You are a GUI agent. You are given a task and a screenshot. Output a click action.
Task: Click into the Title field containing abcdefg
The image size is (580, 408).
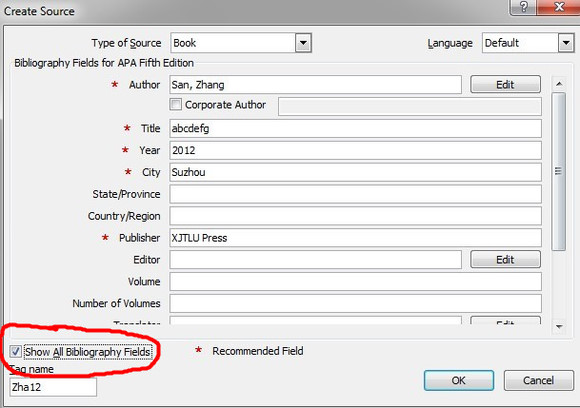pyautogui.click(x=355, y=128)
